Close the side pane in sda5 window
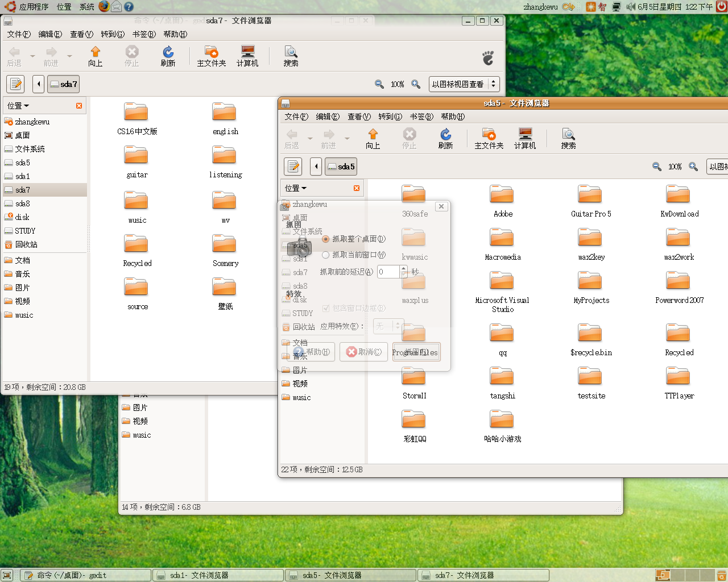Viewport: 728px width, 582px height. pos(357,188)
